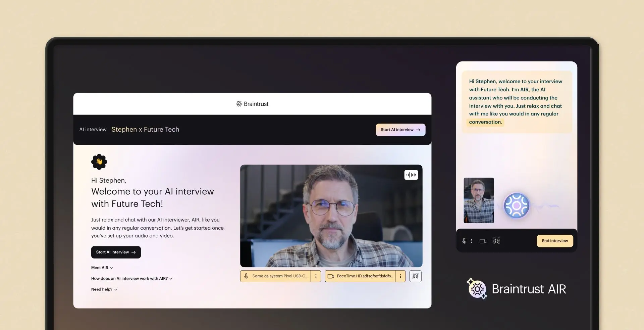Screen dimensions: 644x330
Task: Click the microphone icon in the audio device selector
Action: point(246,276)
